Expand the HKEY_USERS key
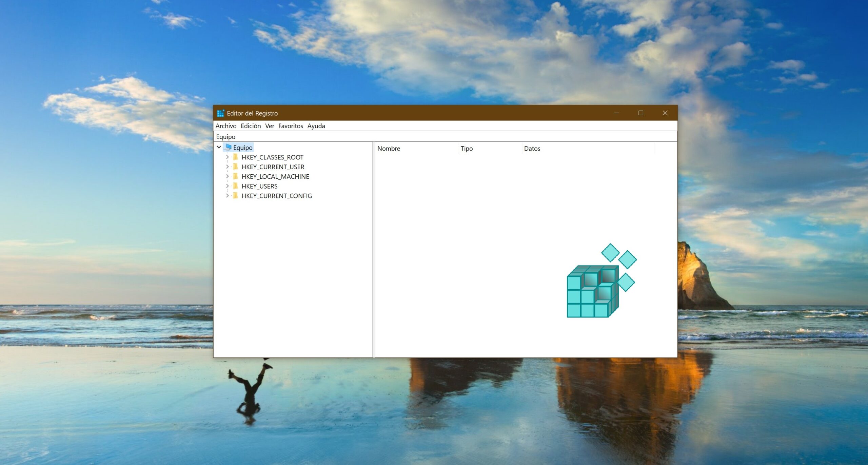Viewport: 868px width, 465px height. coord(228,186)
